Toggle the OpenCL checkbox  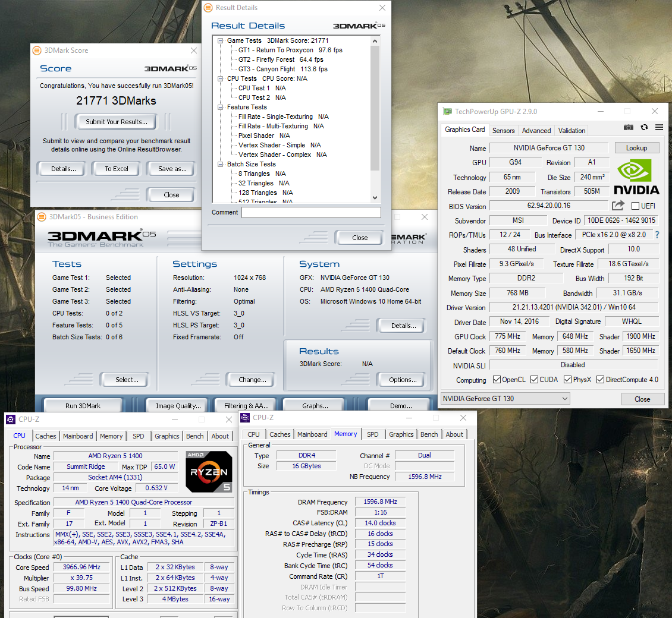pos(497,380)
